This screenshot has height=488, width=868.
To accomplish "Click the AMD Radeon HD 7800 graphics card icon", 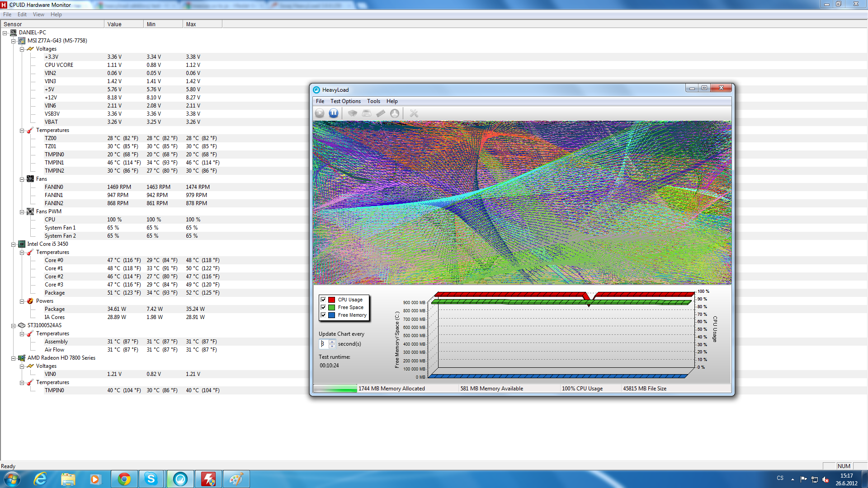I will point(22,358).
